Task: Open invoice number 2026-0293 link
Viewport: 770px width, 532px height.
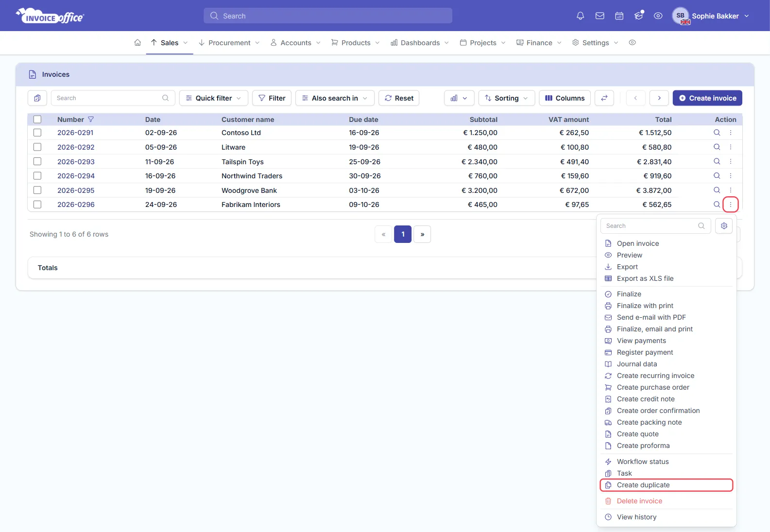Action: (76, 162)
